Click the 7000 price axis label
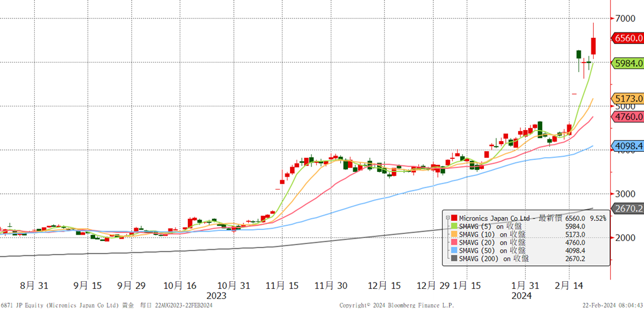This screenshot has height=309, width=644. (625, 19)
